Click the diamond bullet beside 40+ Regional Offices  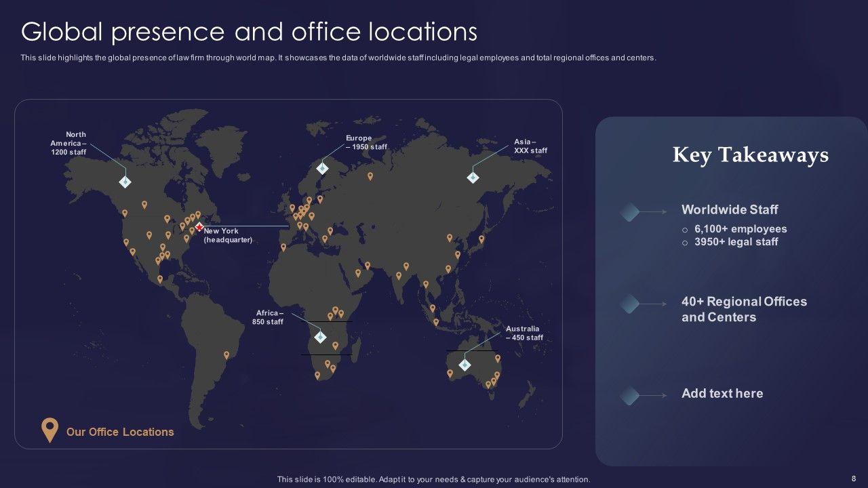(629, 304)
